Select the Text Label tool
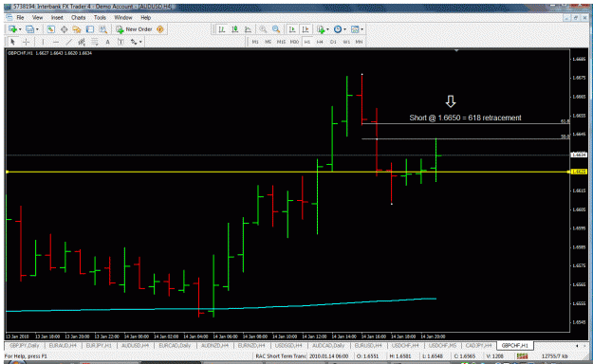Viewport: 593px width, 364px height. [x=120, y=42]
